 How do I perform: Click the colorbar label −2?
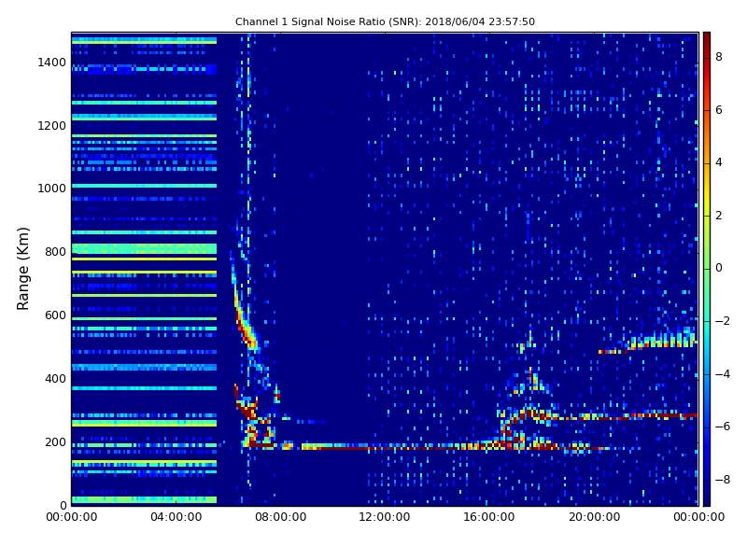coord(723,321)
